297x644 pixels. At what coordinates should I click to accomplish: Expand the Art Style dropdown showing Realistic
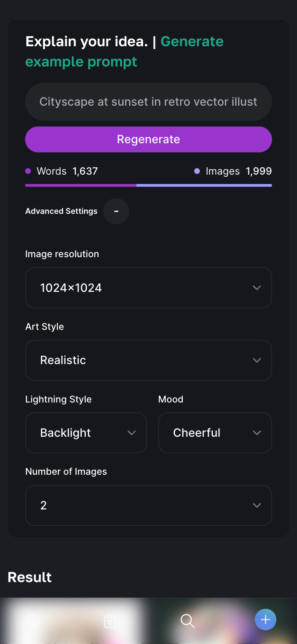(x=148, y=360)
